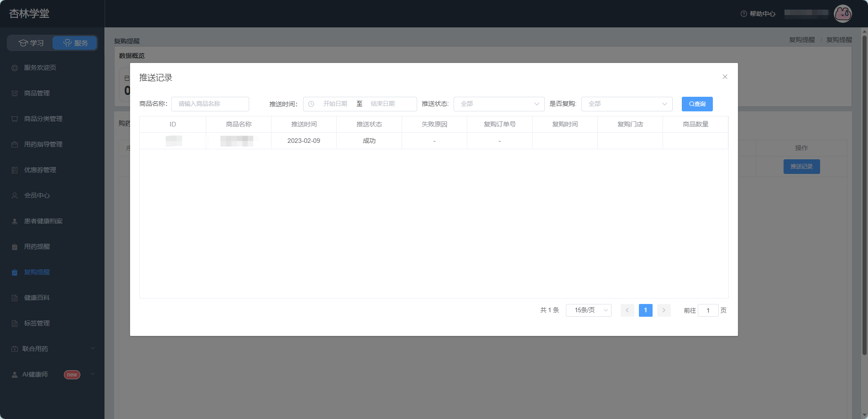Screen dimensions: 868x419
Task: Click the 查询 search button
Action: click(x=697, y=104)
